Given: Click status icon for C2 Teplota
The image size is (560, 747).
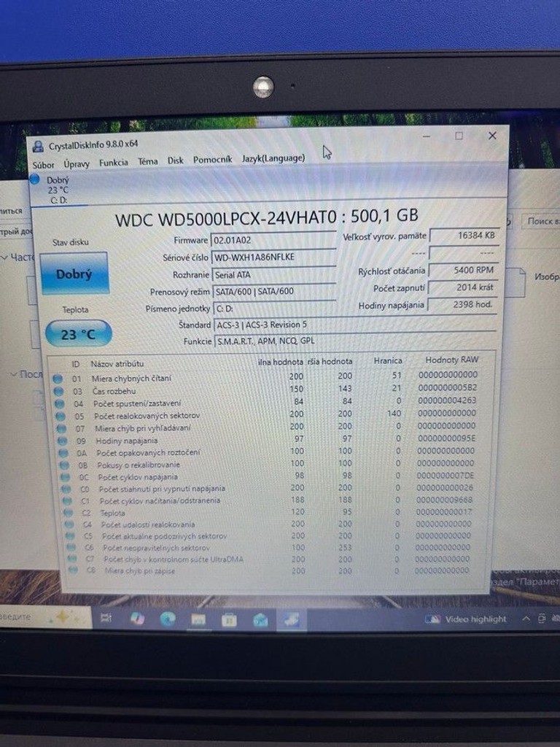Looking at the screenshot, I should point(68,513).
